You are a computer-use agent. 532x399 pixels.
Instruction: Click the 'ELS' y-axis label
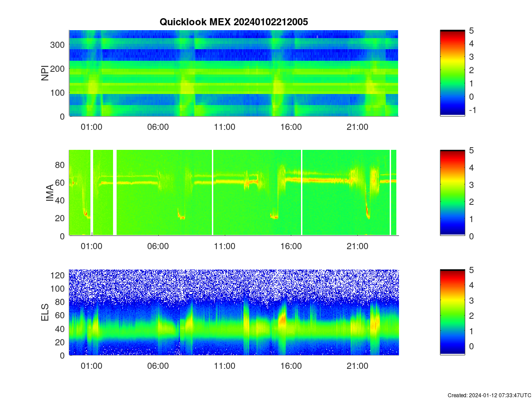click(x=45, y=313)
